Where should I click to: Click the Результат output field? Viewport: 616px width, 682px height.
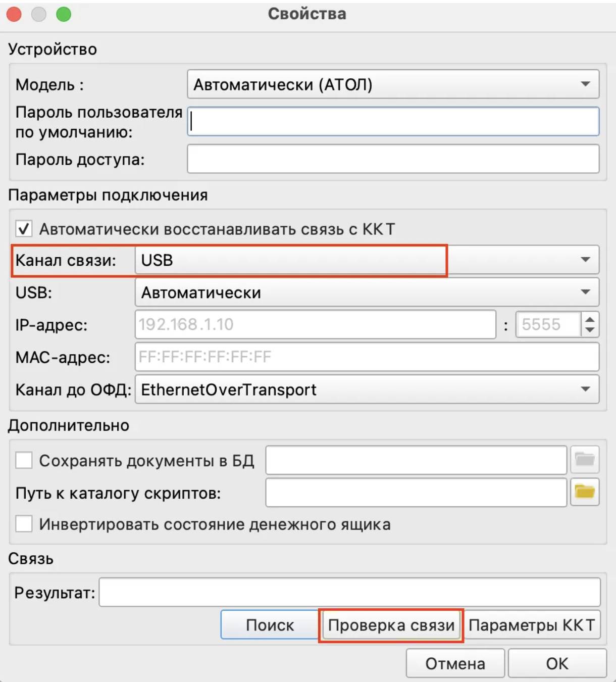pyautogui.click(x=349, y=592)
